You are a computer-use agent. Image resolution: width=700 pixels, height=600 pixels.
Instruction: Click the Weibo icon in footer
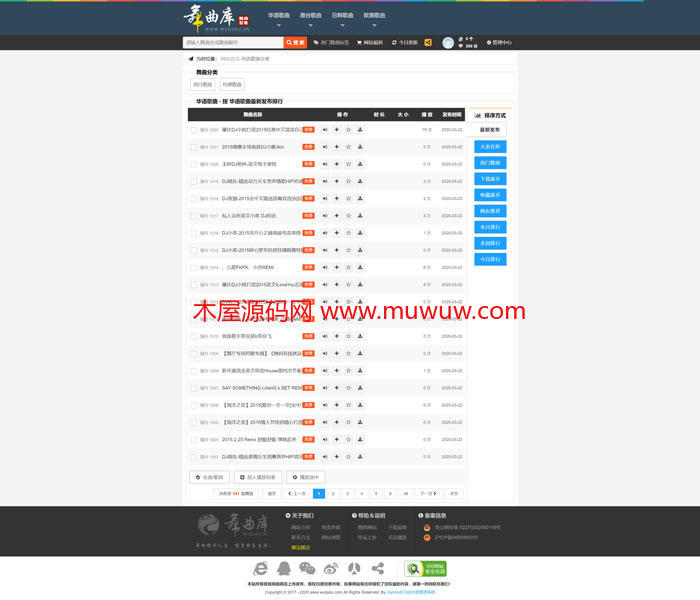[x=331, y=567]
